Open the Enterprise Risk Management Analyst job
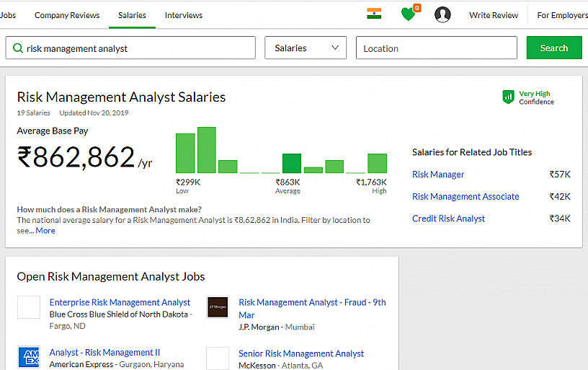Image resolution: width=588 pixels, height=370 pixels. (x=120, y=302)
